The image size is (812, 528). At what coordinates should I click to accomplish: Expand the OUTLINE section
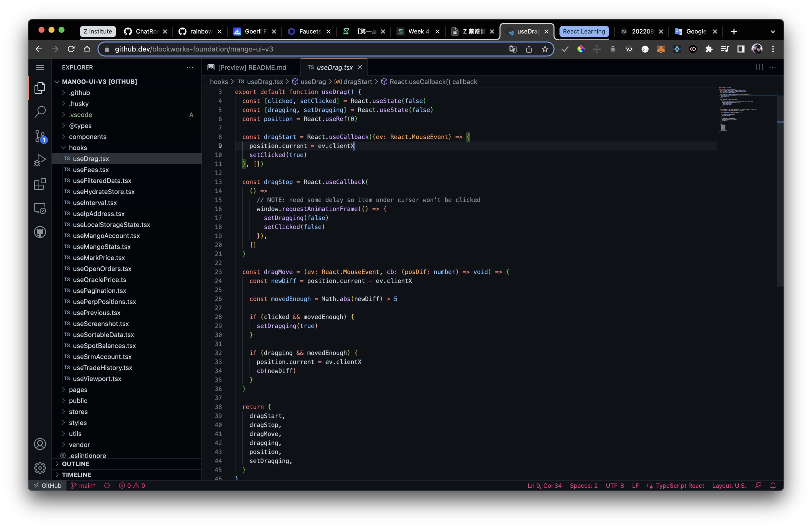tap(75, 463)
